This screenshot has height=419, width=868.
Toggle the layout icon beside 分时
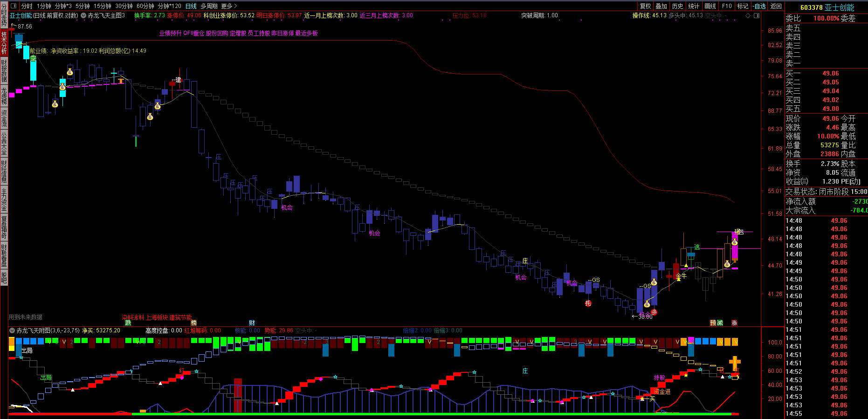point(13,6)
